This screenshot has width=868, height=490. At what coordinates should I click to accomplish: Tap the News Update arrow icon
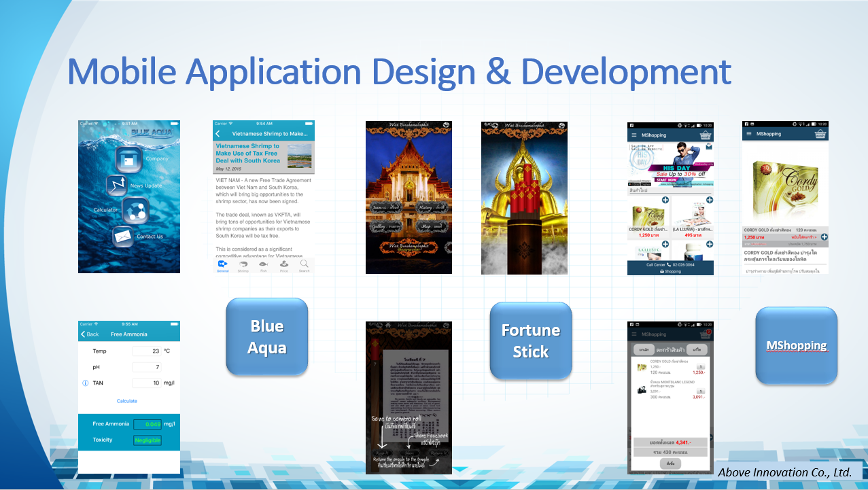116,185
